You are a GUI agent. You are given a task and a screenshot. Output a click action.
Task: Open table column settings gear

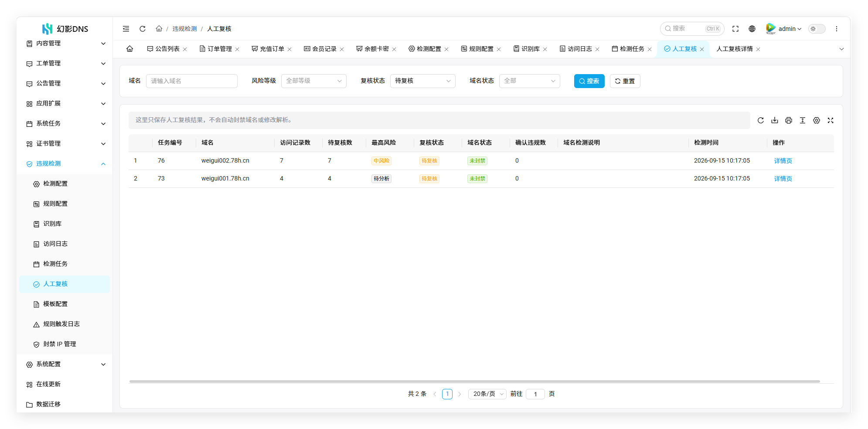pyautogui.click(x=817, y=120)
